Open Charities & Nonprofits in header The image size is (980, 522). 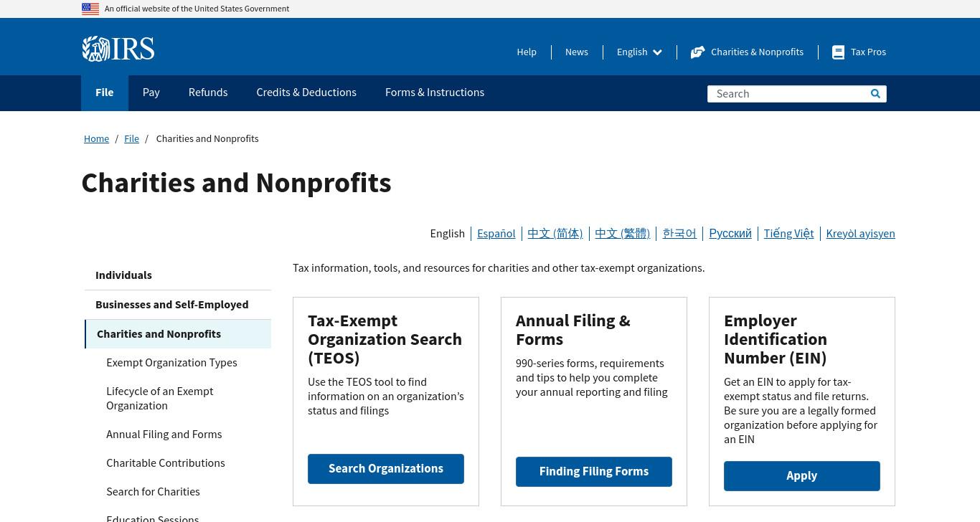748,52
